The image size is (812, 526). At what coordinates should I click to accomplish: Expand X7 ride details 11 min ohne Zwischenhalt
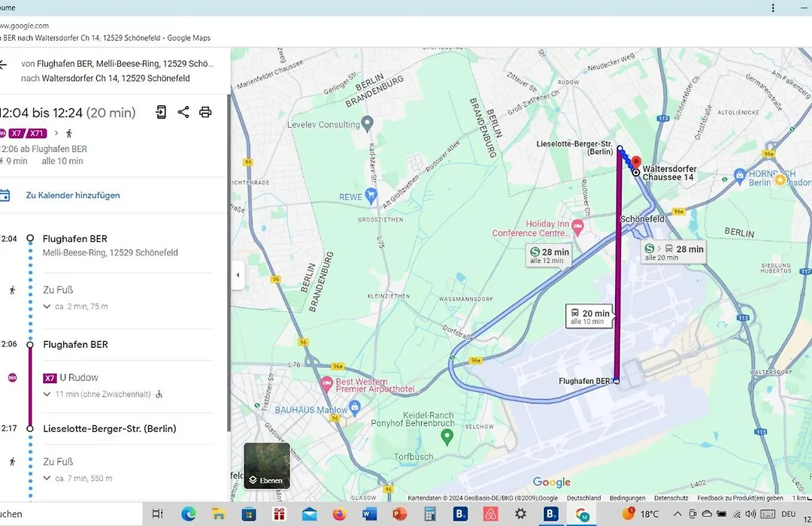click(103, 394)
